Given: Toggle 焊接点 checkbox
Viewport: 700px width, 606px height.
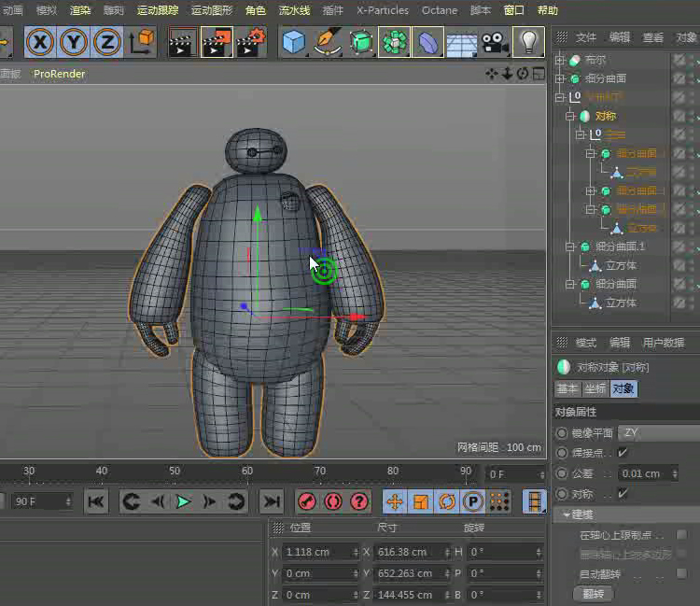Looking at the screenshot, I should pos(623,453).
